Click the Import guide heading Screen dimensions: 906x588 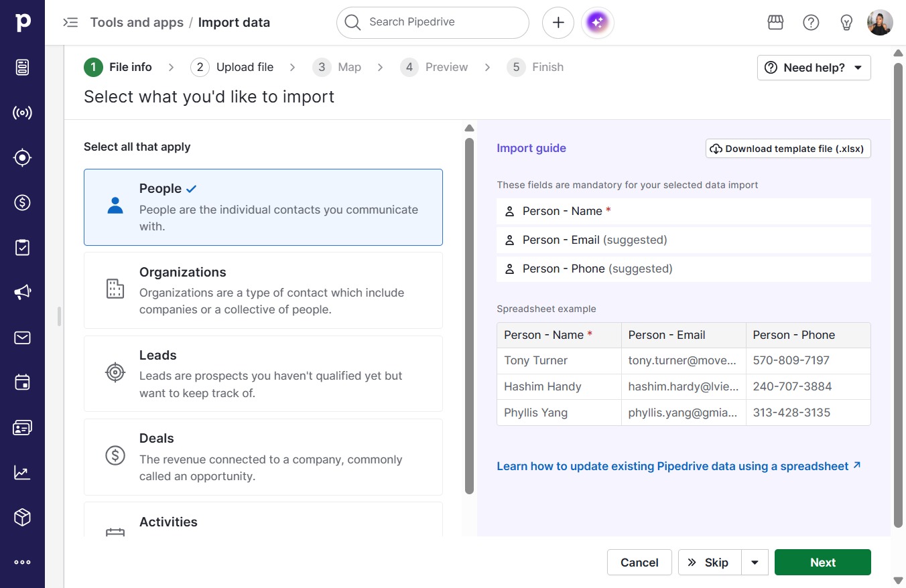point(531,149)
